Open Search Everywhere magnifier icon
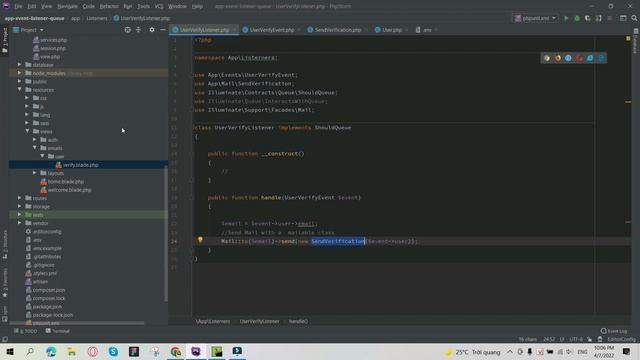 coord(634,18)
